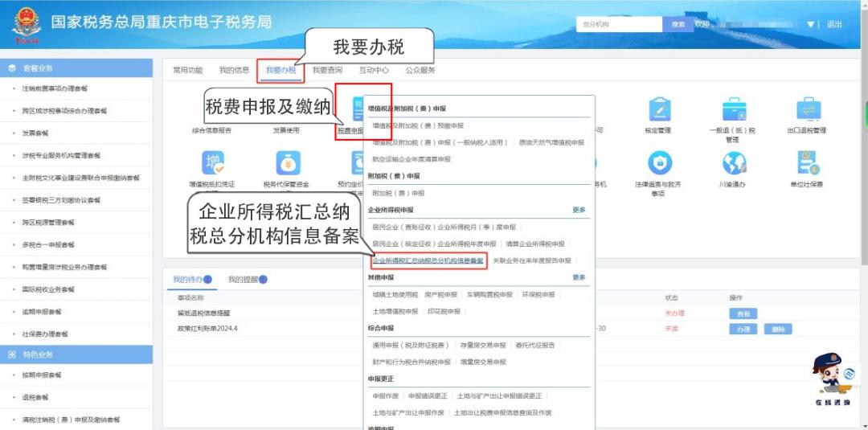
Task: Click 企业所得税汇总纳税总分机构信息备案 link
Action: 428,260
